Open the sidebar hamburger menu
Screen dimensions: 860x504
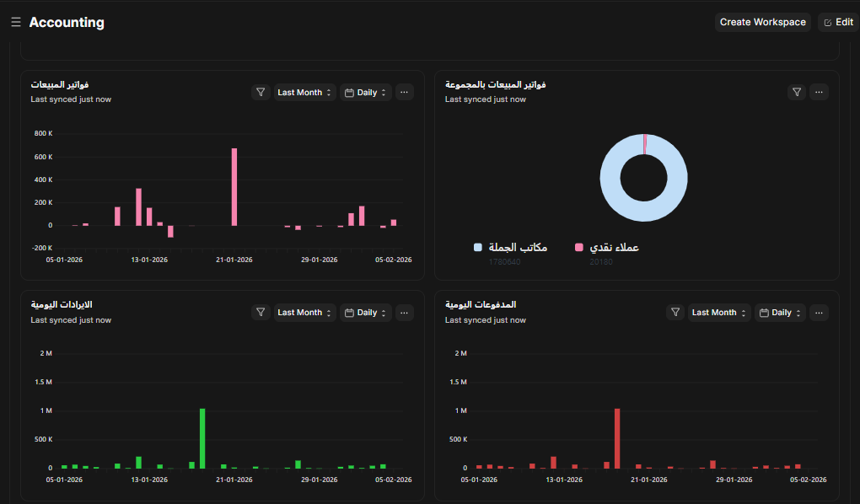15,23
